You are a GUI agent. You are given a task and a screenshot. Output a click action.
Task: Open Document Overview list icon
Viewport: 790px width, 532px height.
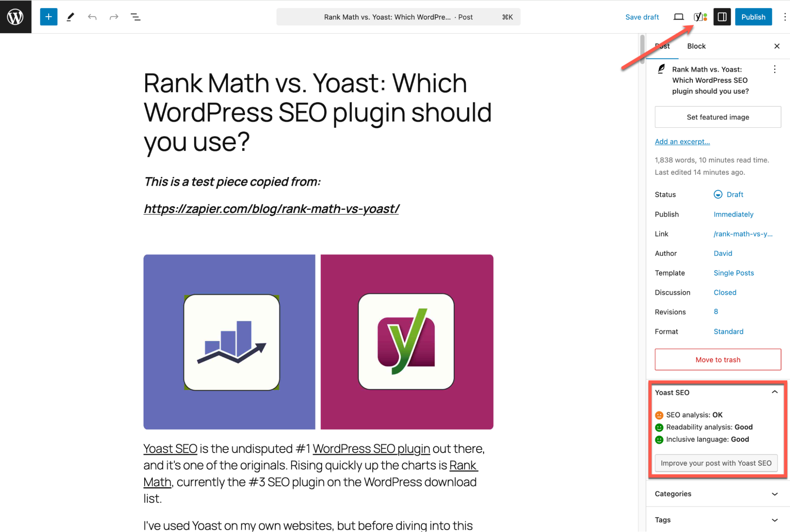tap(136, 17)
